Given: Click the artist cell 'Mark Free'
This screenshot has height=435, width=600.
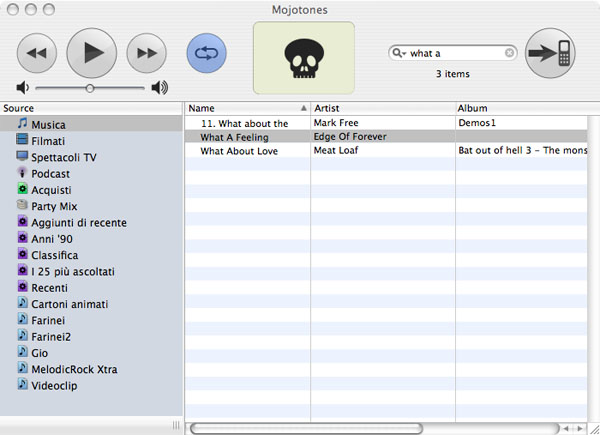Looking at the screenshot, I should [x=336, y=123].
